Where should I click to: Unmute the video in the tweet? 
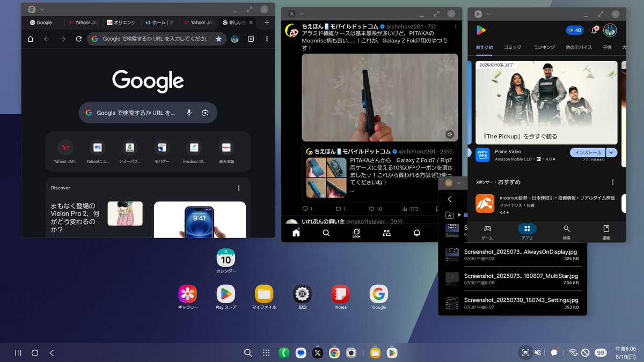pos(450,134)
